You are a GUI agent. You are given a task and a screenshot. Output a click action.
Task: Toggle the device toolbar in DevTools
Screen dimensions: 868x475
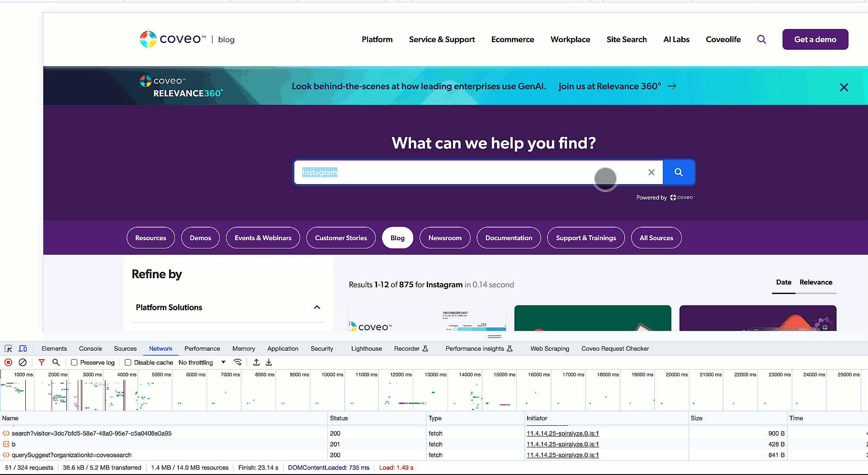click(23, 348)
